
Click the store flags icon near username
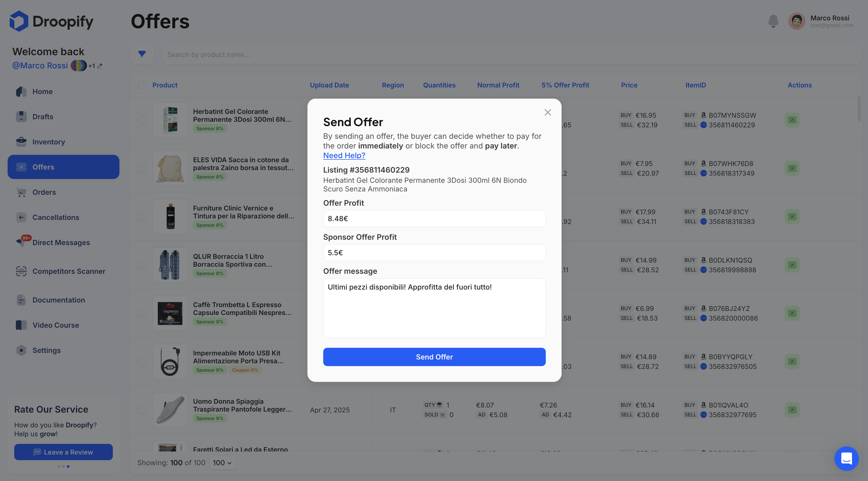coord(79,65)
